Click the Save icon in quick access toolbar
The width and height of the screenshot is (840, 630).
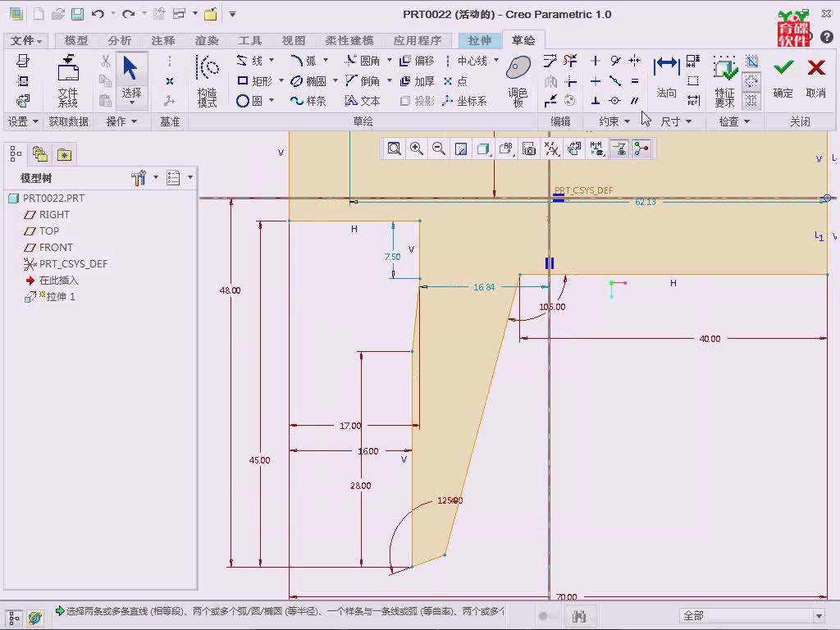(x=78, y=15)
